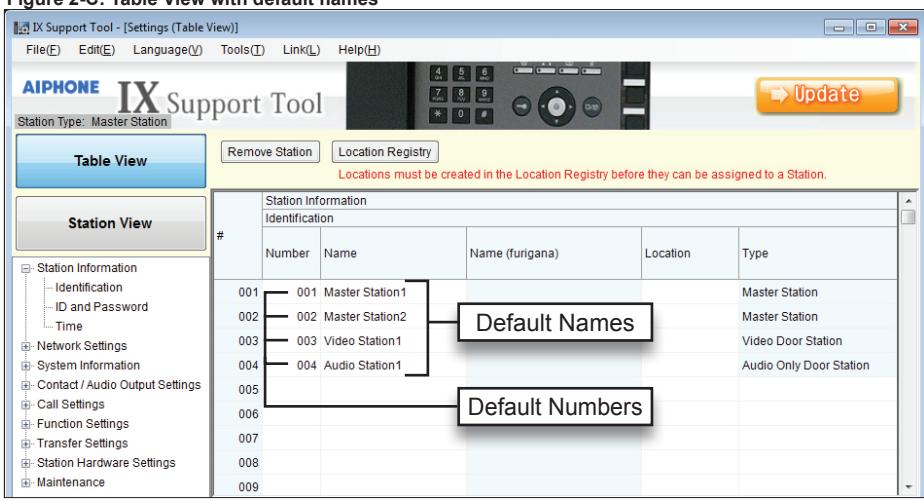Click the Location column header
924x502 pixels.
tap(689, 253)
